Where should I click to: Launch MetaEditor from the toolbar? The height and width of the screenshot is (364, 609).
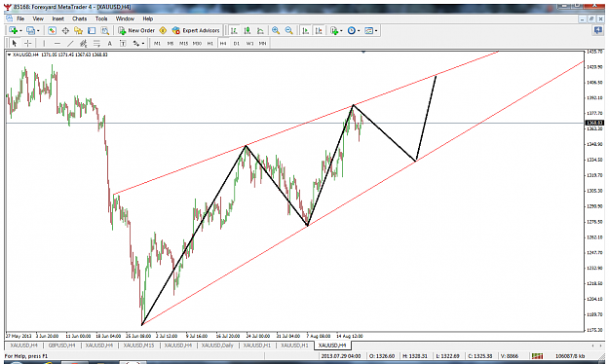[x=163, y=30]
